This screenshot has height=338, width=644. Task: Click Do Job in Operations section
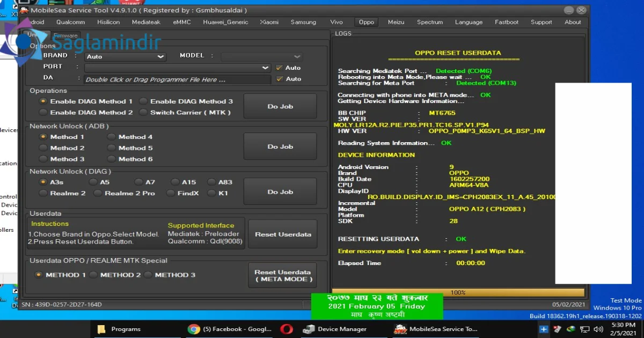(280, 106)
